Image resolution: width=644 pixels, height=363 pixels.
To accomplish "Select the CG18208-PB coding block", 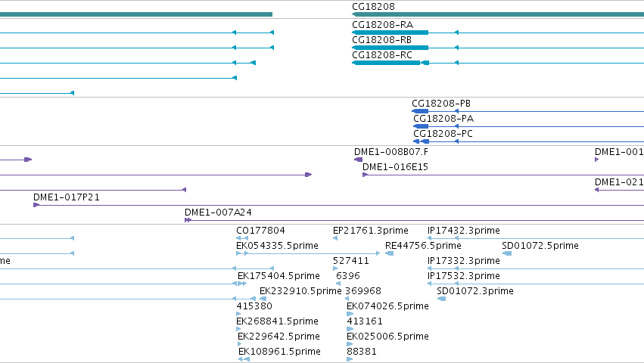I will pos(420,111).
